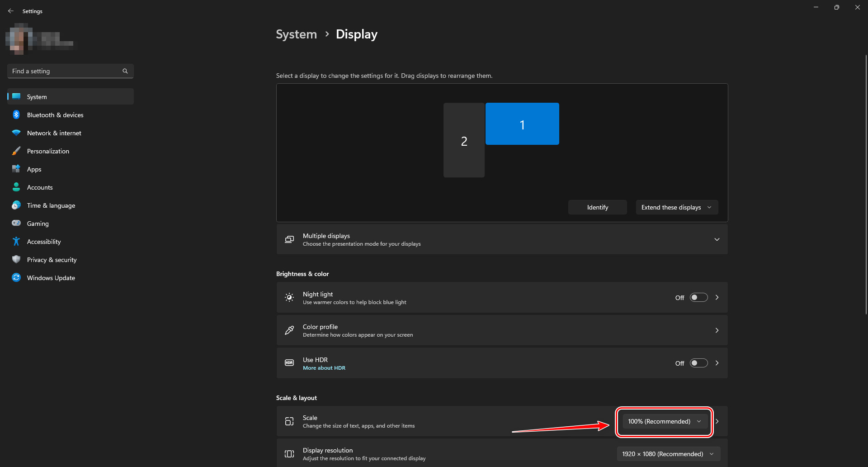Screen dimensions: 868x467
Task: Open the Display resolution 1920 × 1080 dropdown
Action: tap(668, 454)
